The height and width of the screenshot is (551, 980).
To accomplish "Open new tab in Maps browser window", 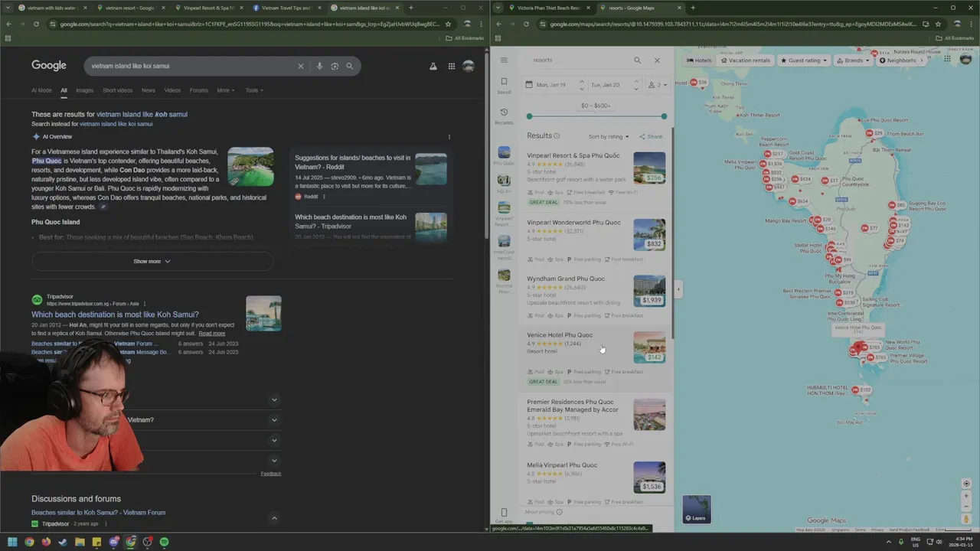I will coord(693,8).
